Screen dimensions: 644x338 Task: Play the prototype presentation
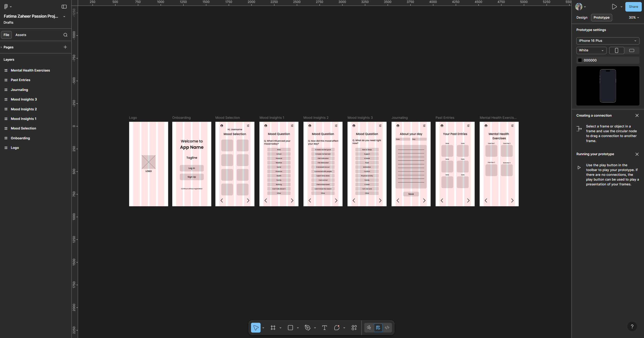(614, 7)
